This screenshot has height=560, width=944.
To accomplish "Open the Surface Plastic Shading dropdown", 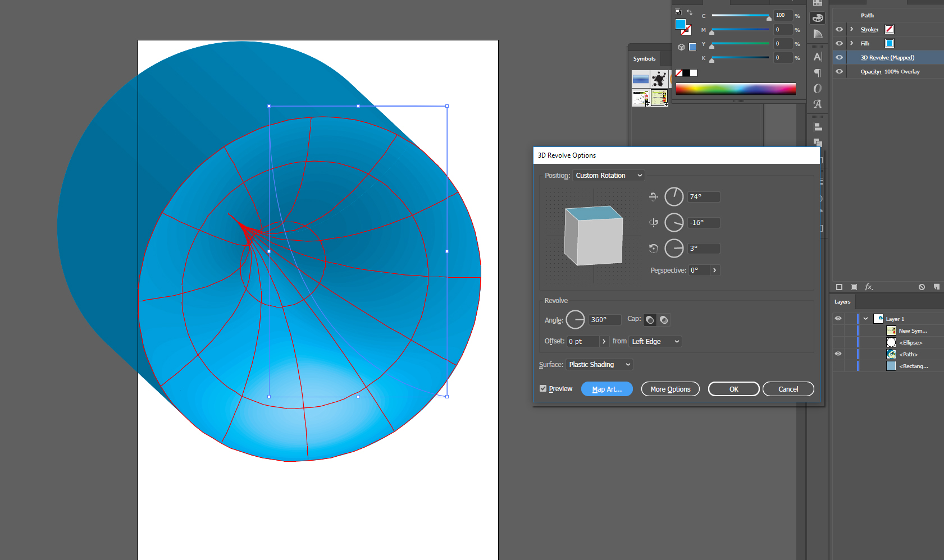I will [x=599, y=365].
